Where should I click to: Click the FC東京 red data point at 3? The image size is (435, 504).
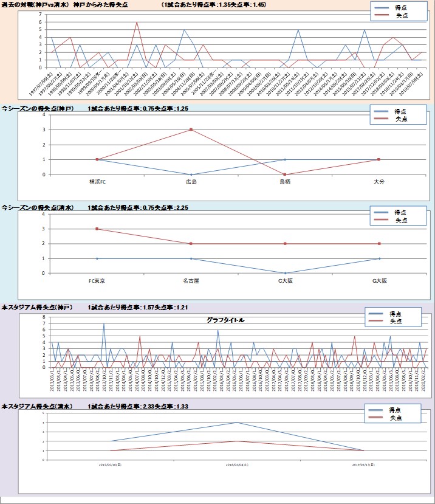[x=97, y=229]
